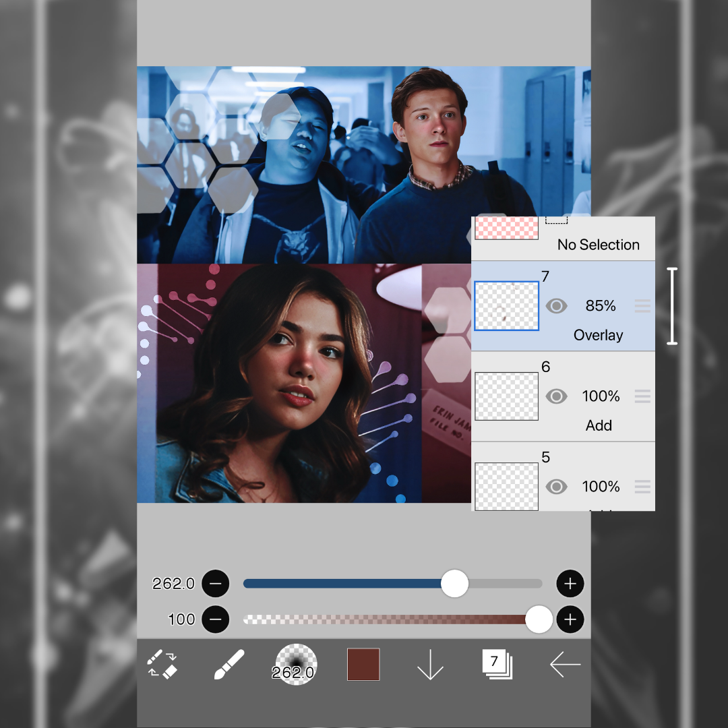Open the layers panel icon showing 7
Viewport: 728px width, 728px height.
click(497, 665)
